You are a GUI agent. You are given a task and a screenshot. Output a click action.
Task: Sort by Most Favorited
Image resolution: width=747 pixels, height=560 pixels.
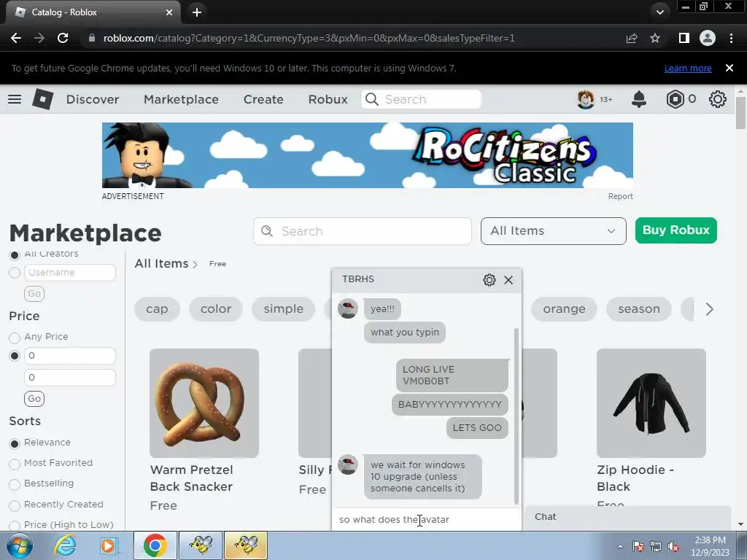15,464
